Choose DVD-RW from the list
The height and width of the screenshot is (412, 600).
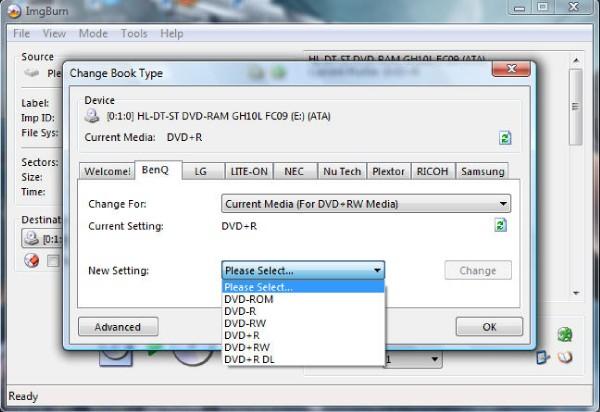[x=303, y=323]
